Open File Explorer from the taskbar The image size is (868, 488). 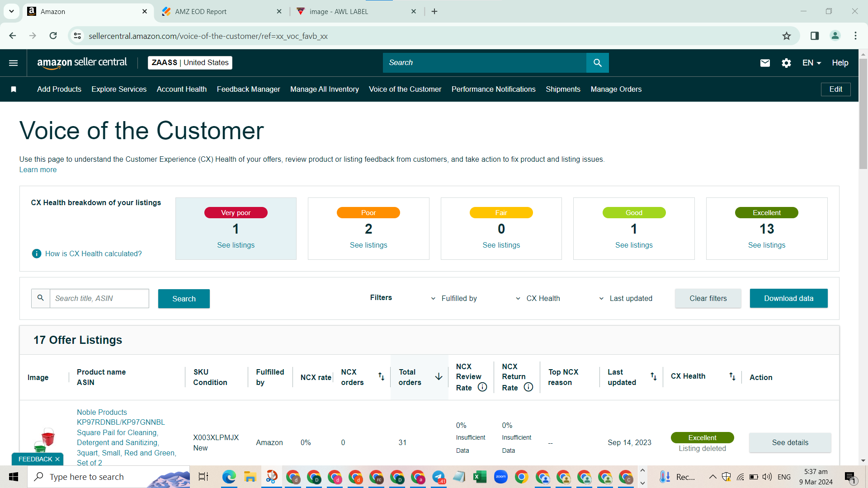[250, 477]
